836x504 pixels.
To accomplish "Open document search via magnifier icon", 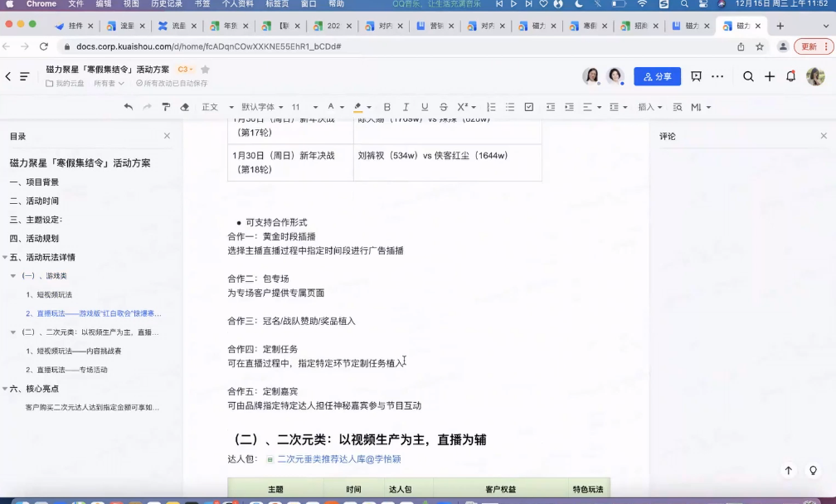I will click(748, 76).
